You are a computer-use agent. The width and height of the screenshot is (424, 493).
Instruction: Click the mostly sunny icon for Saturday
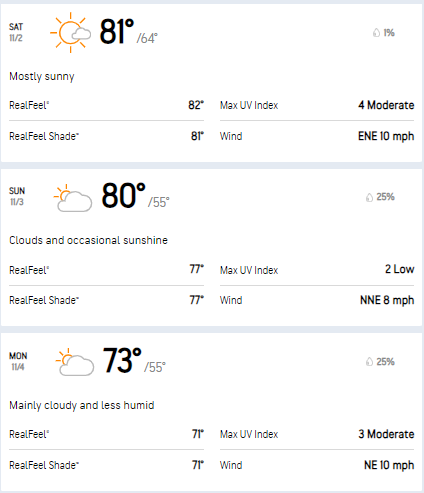pyautogui.click(x=70, y=32)
